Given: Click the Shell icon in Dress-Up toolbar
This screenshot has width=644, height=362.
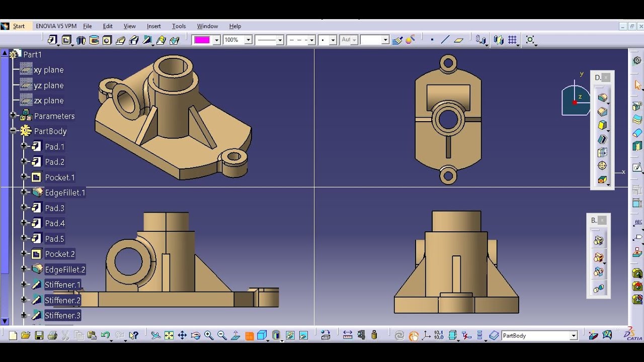Looking at the screenshot, I should (x=602, y=139).
